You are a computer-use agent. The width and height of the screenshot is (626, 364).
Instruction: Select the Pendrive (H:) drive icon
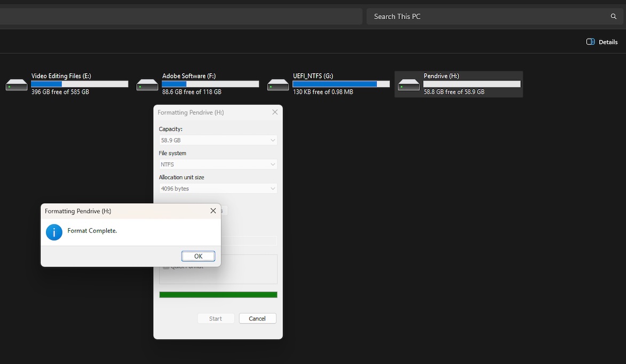point(409,85)
